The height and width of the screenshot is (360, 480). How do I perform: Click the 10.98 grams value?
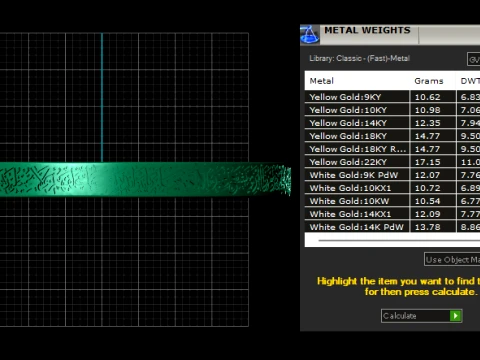(x=427, y=110)
